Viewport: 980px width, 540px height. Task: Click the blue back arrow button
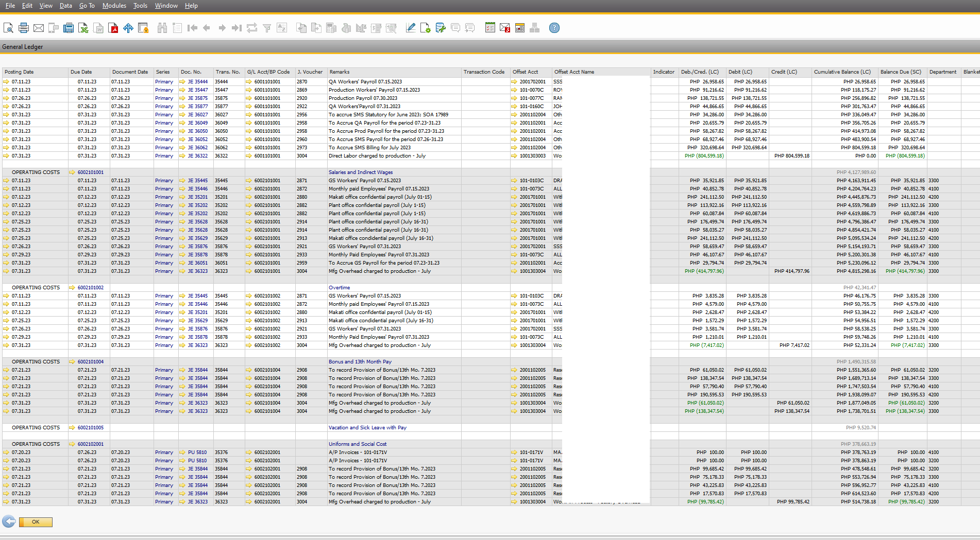point(9,521)
